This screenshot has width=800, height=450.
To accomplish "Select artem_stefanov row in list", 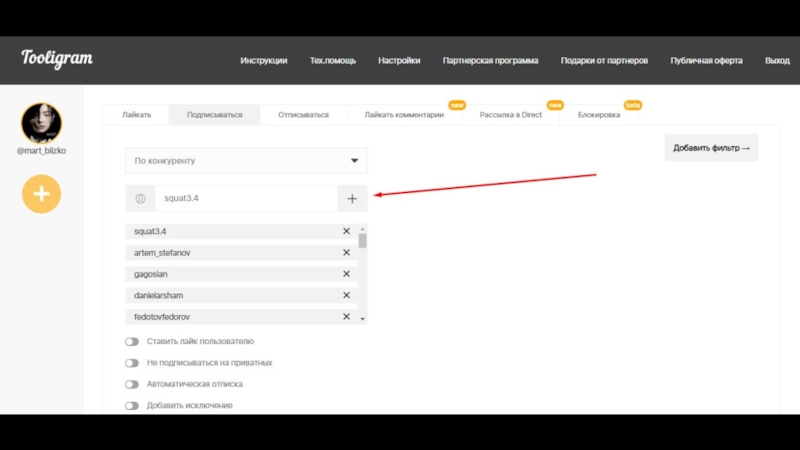I will click(x=241, y=253).
